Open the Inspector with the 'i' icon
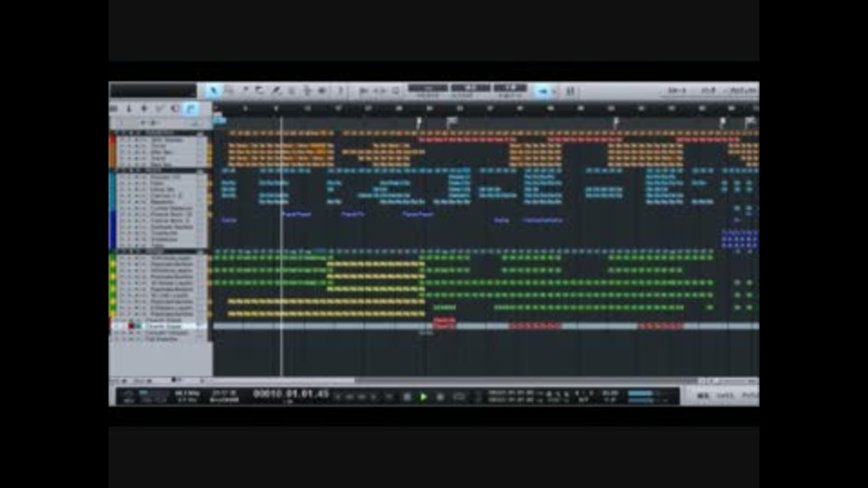The image size is (868, 488). click(128, 108)
